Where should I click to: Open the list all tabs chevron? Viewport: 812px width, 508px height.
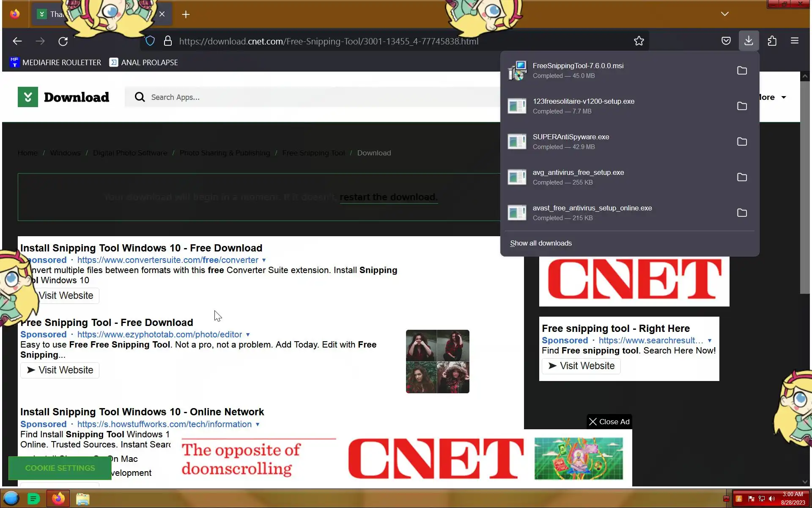pyautogui.click(x=724, y=14)
